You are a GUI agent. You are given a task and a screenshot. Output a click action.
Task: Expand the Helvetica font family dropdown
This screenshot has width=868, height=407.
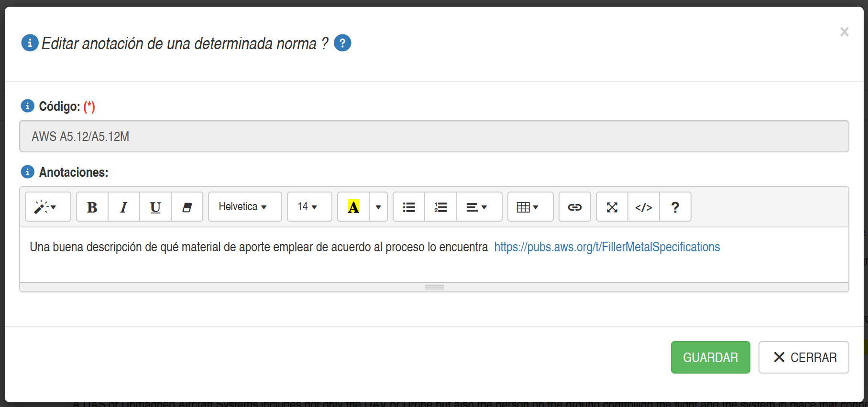(x=245, y=207)
